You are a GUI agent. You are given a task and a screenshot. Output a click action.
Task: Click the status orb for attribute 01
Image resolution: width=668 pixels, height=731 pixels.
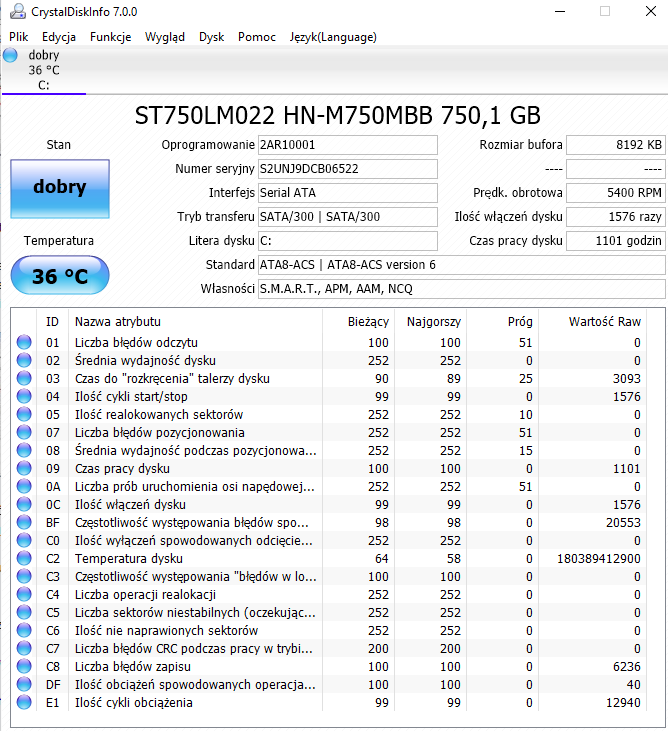24,342
